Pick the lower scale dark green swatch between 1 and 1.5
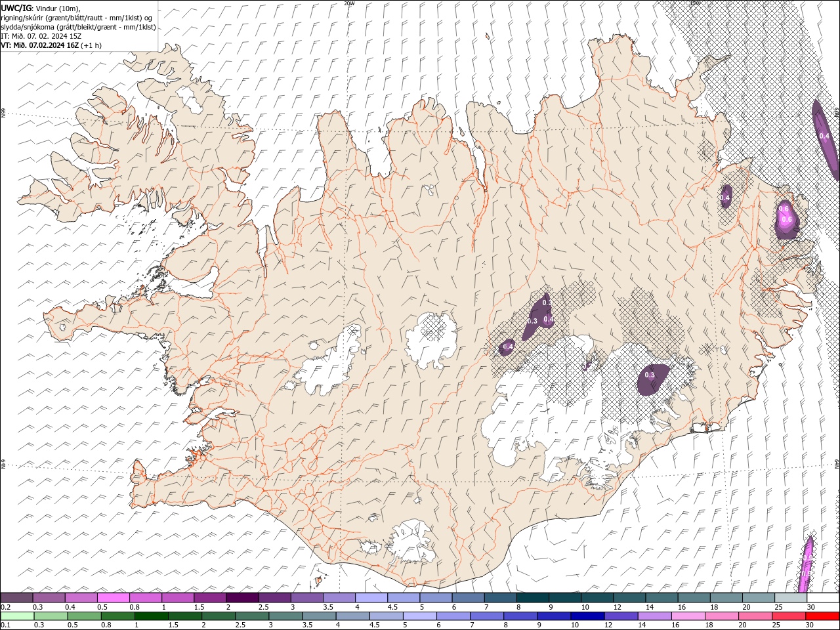This screenshot has height=630, width=840. [151, 616]
